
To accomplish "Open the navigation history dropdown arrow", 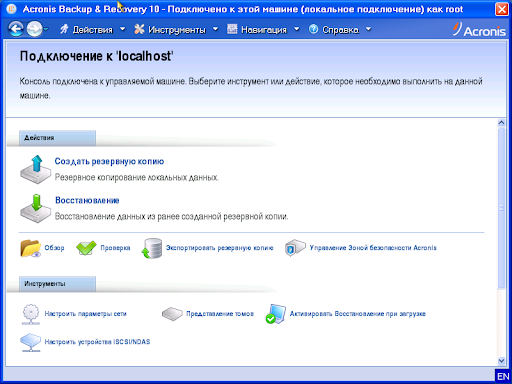I will coord(46,29).
